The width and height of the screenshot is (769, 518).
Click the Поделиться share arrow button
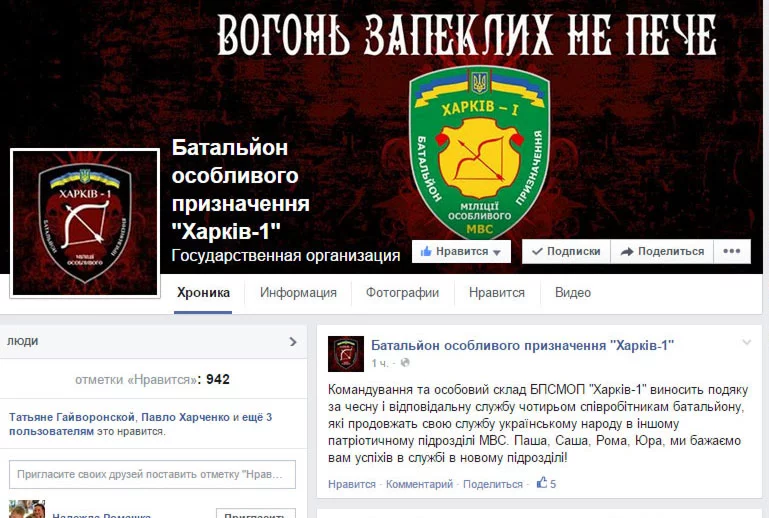click(662, 252)
